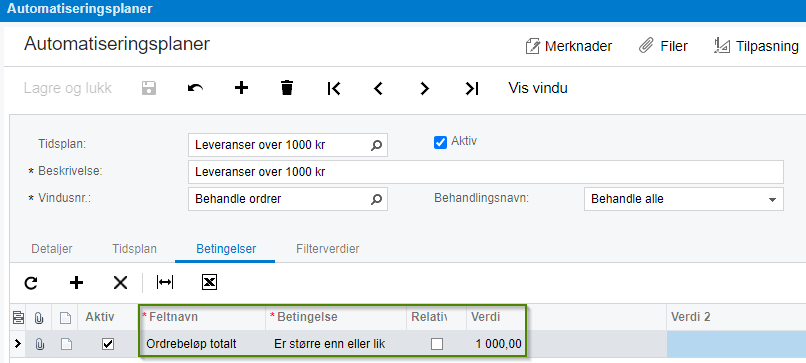The height and width of the screenshot is (363, 806).
Task: Add a new schedule record with the top plus icon
Action: point(241,88)
